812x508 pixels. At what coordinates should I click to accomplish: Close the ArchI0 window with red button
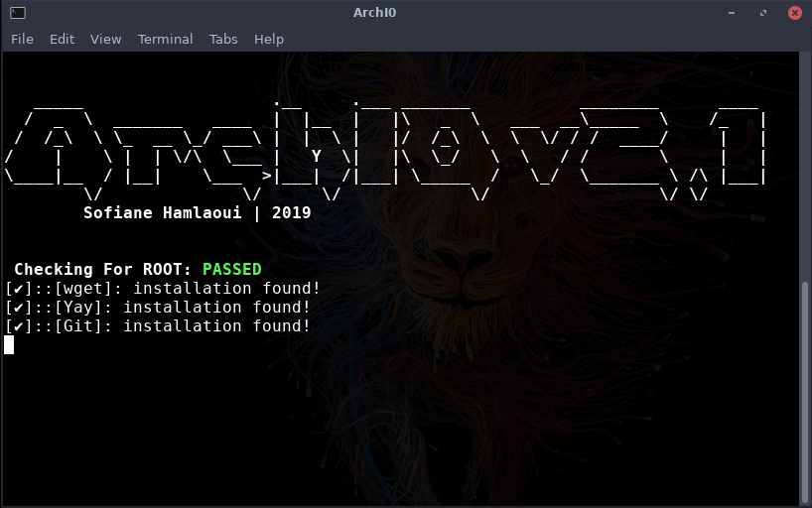(795, 13)
